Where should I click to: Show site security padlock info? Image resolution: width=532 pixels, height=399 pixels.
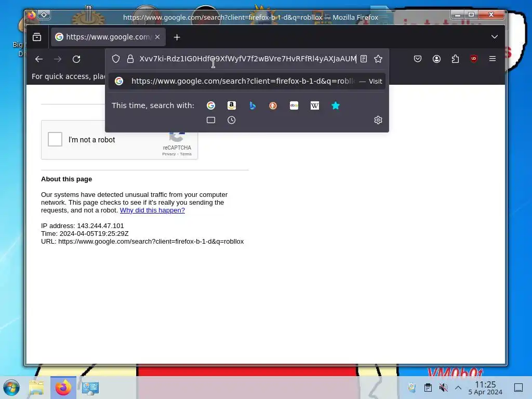coord(130,59)
